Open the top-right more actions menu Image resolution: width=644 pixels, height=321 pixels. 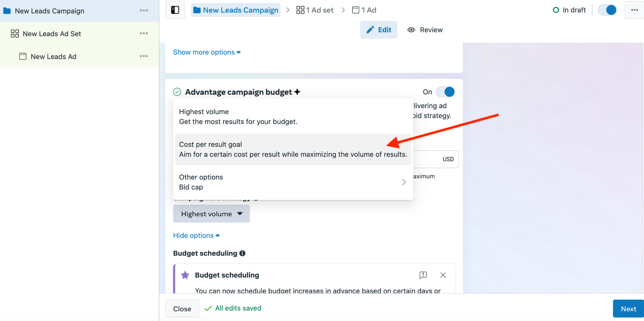pyautogui.click(x=634, y=10)
